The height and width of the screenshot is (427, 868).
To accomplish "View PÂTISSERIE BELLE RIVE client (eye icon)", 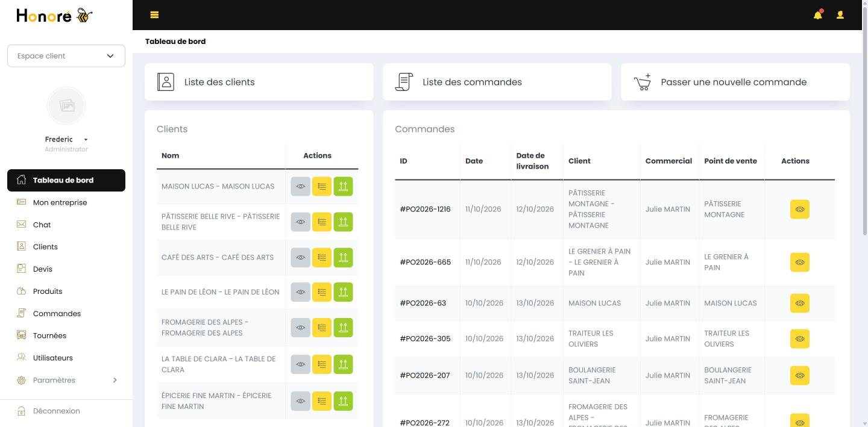I will coord(300,222).
